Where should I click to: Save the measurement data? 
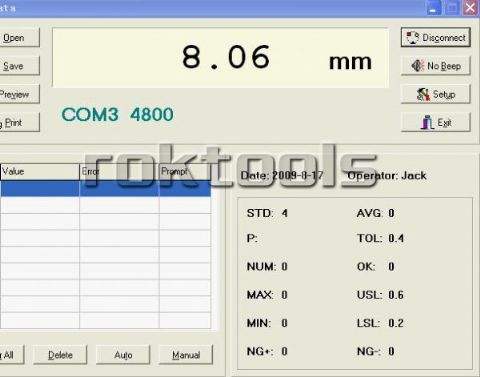(19, 66)
